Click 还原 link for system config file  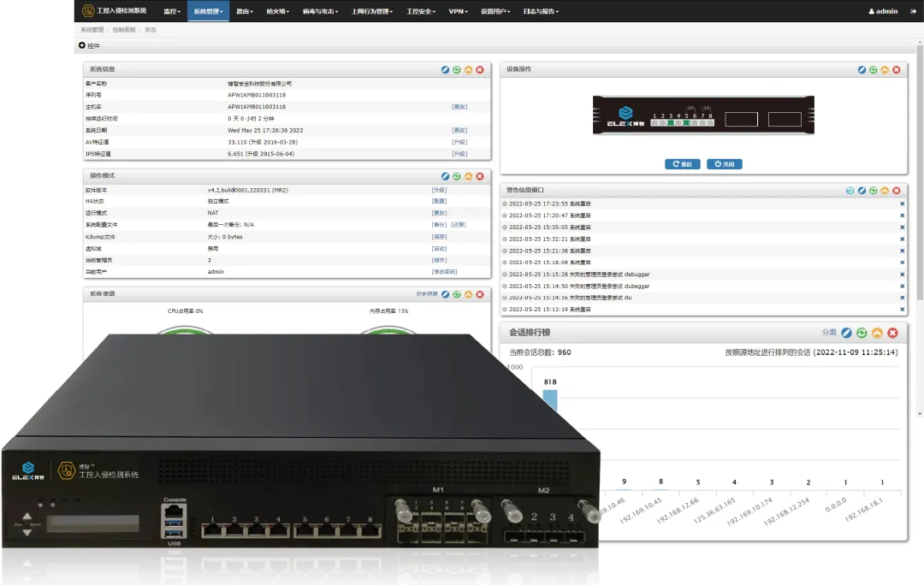[x=459, y=225]
